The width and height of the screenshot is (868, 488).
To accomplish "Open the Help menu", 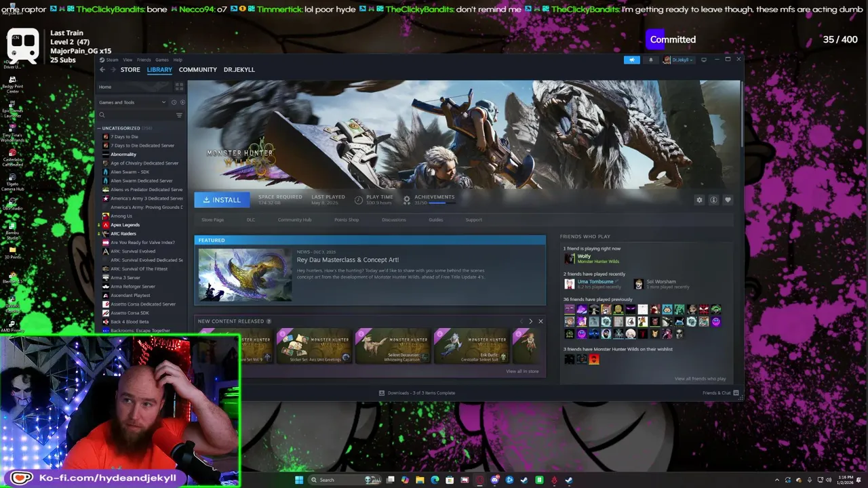I will coord(178,60).
